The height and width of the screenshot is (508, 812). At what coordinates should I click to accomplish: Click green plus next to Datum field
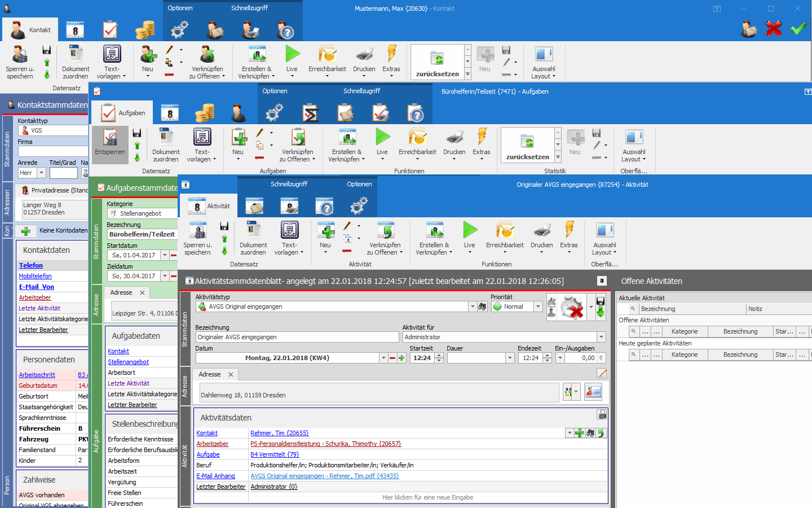401,358
